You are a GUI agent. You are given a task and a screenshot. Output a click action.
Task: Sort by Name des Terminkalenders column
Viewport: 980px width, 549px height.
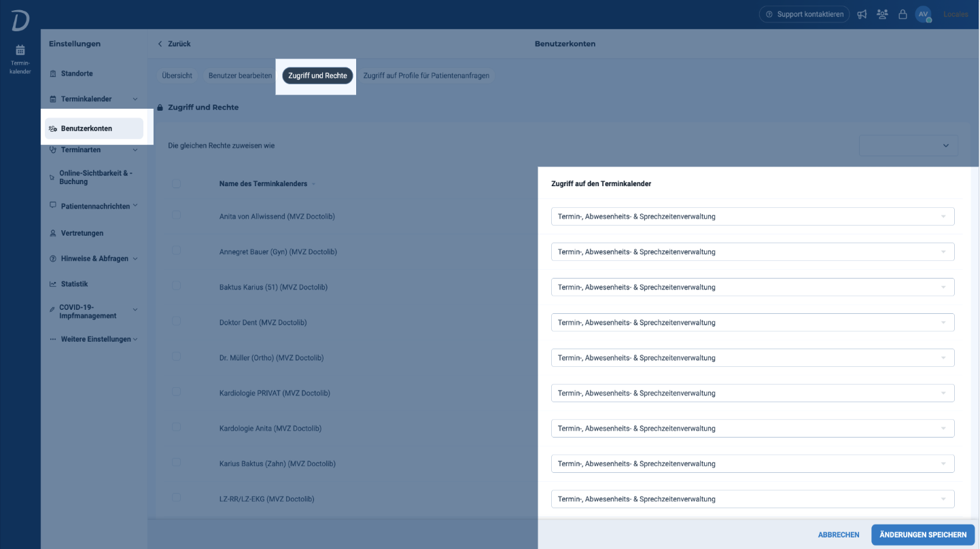click(x=267, y=183)
